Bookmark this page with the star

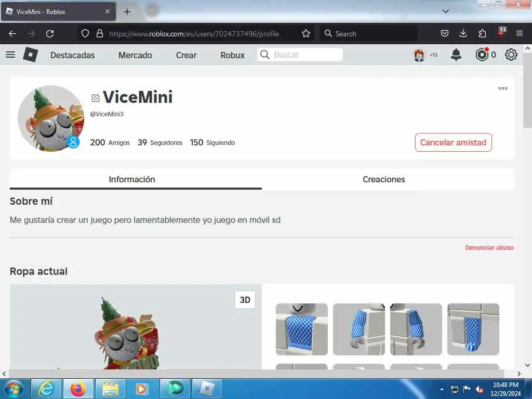pyautogui.click(x=306, y=34)
